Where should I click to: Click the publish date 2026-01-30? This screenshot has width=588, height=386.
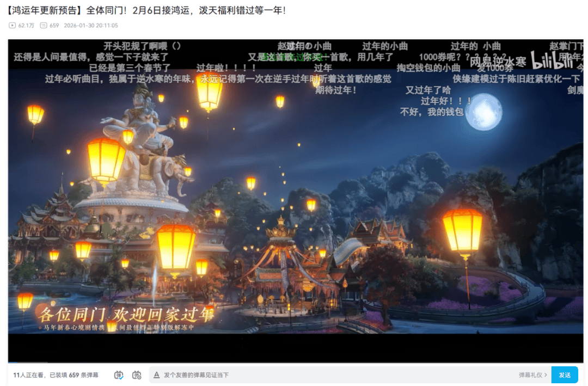[90, 26]
